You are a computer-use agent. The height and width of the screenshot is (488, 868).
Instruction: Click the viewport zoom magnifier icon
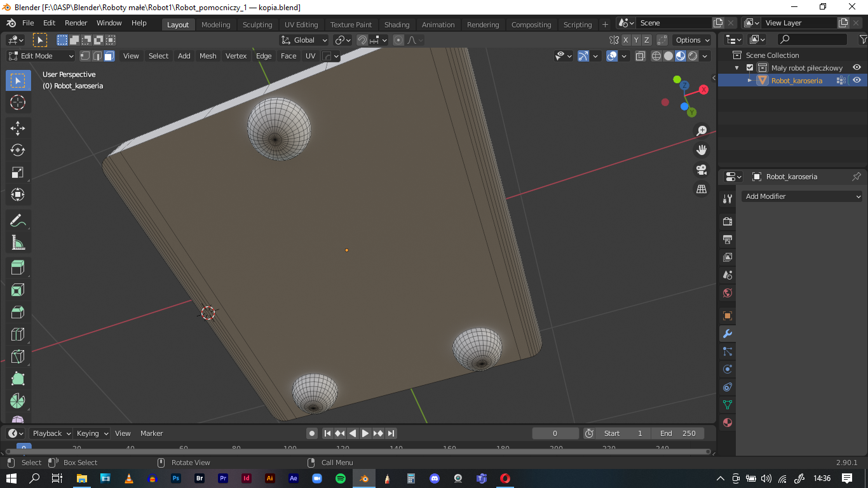[x=702, y=131]
